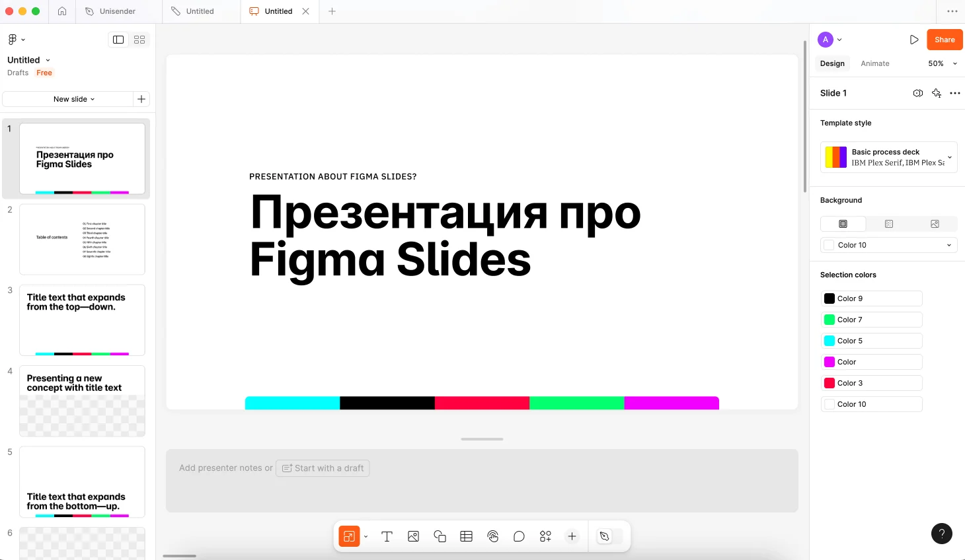
Task: Insert a table using toolbar icon
Action: tap(466, 536)
